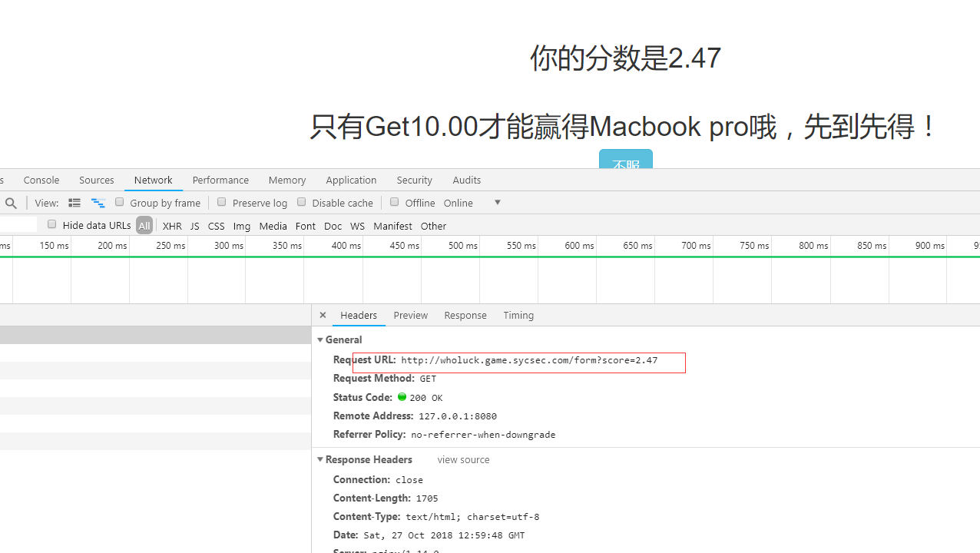This screenshot has width=980, height=553.
Task: Click into the network filter text field
Action: pos(18,224)
